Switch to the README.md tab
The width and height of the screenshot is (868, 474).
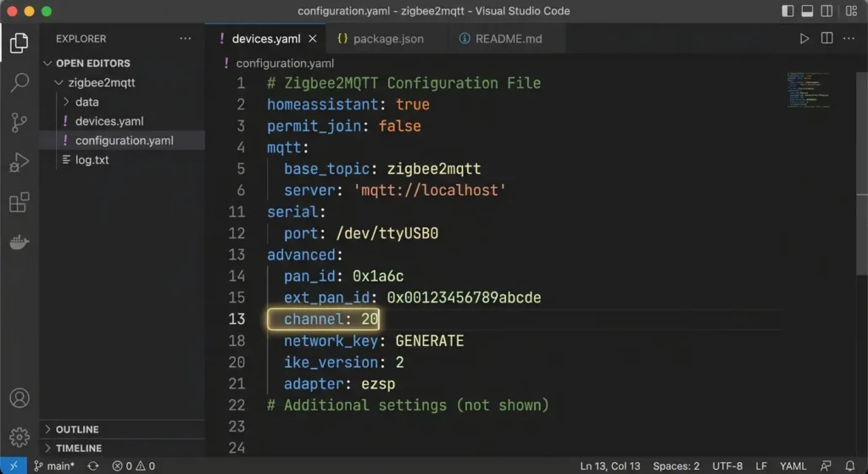point(509,39)
